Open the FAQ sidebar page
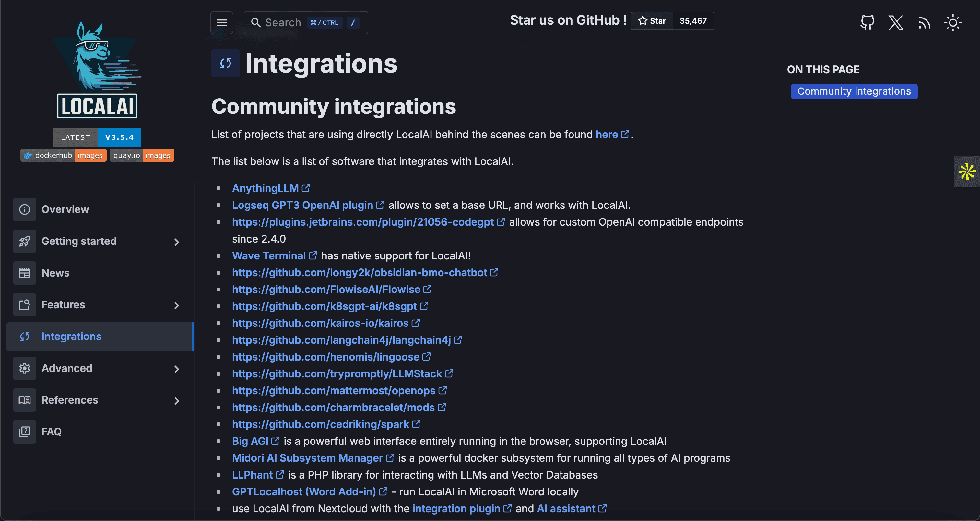980x521 pixels. pyautogui.click(x=100, y=432)
